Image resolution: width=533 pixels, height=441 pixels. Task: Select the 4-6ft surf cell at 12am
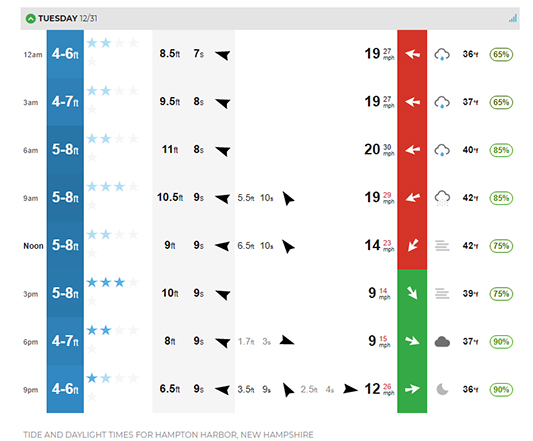pos(65,54)
